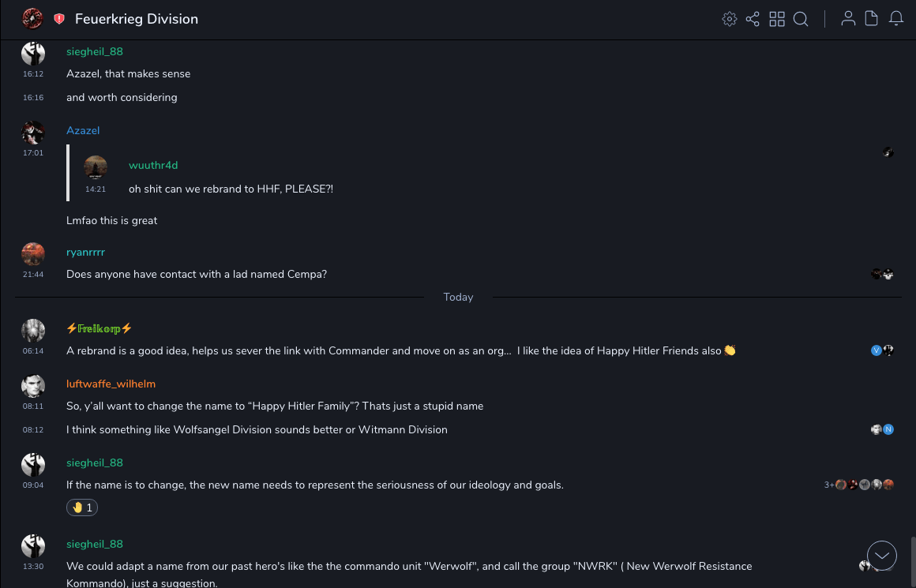Screen dimensions: 916x588
Task: Jump to latest with the down-arrow button
Action: coord(881,556)
